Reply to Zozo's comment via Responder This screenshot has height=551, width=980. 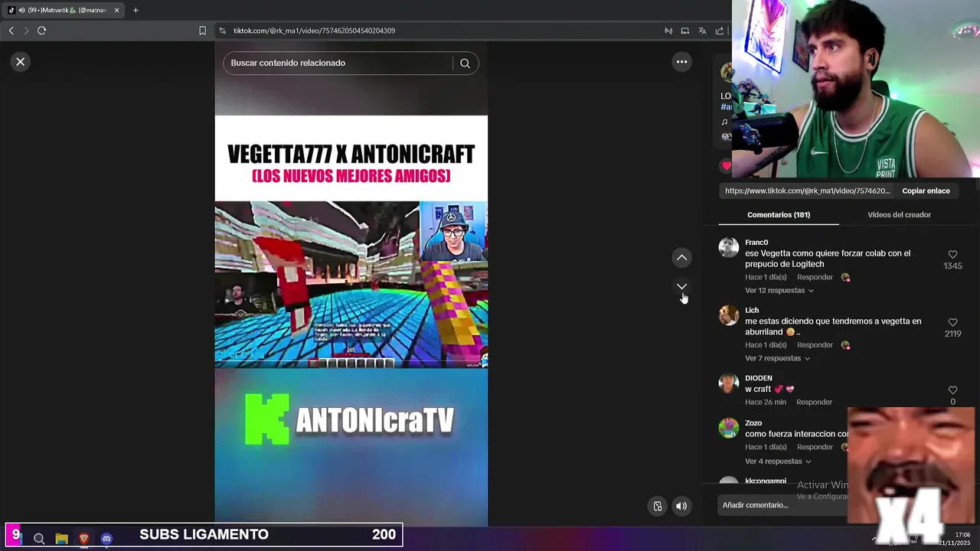[x=815, y=447]
